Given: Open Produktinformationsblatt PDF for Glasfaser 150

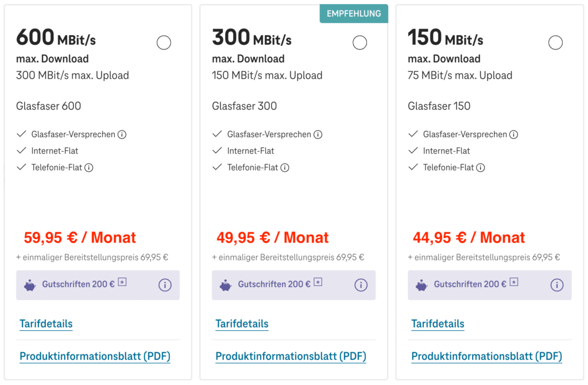Looking at the screenshot, I should click(487, 356).
